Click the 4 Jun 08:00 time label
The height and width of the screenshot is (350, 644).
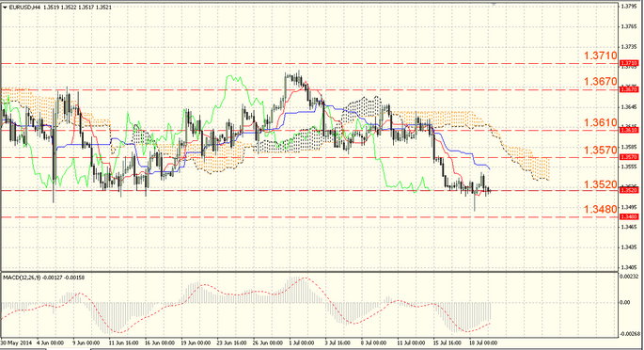(x=50, y=342)
